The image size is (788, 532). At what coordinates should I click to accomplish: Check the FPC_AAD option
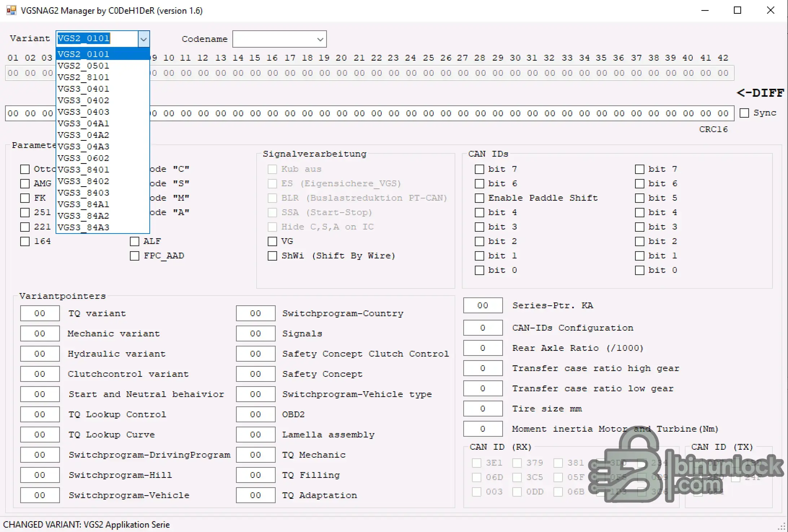135,256
